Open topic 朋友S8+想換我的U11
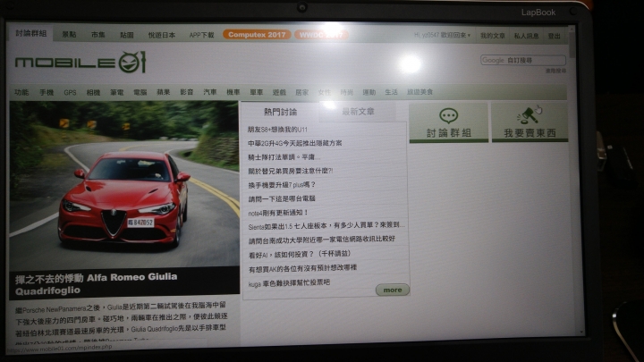 pos(277,130)
